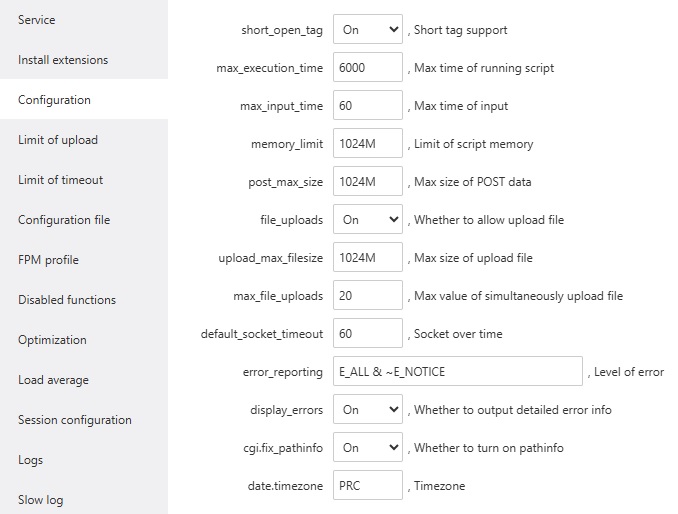
Task: Focus the memory_limit text field
Action: pos(367,144)
